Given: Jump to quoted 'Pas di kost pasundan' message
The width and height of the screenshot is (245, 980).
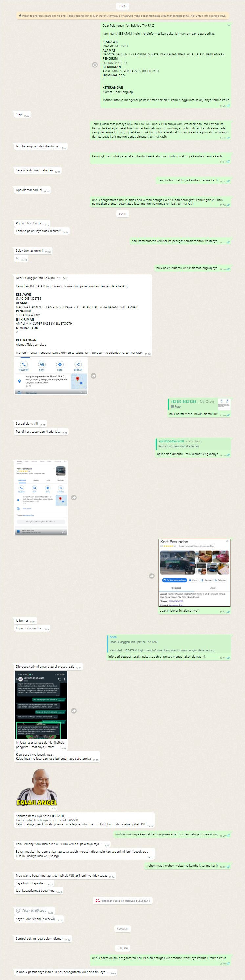Looking at the screenshot, I should click(x=193, y=444).
